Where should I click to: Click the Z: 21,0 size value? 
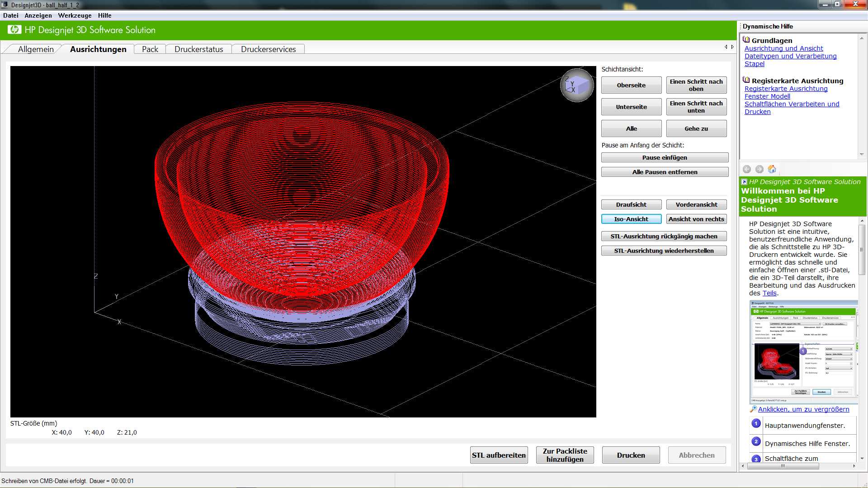[x=127, y=432]
